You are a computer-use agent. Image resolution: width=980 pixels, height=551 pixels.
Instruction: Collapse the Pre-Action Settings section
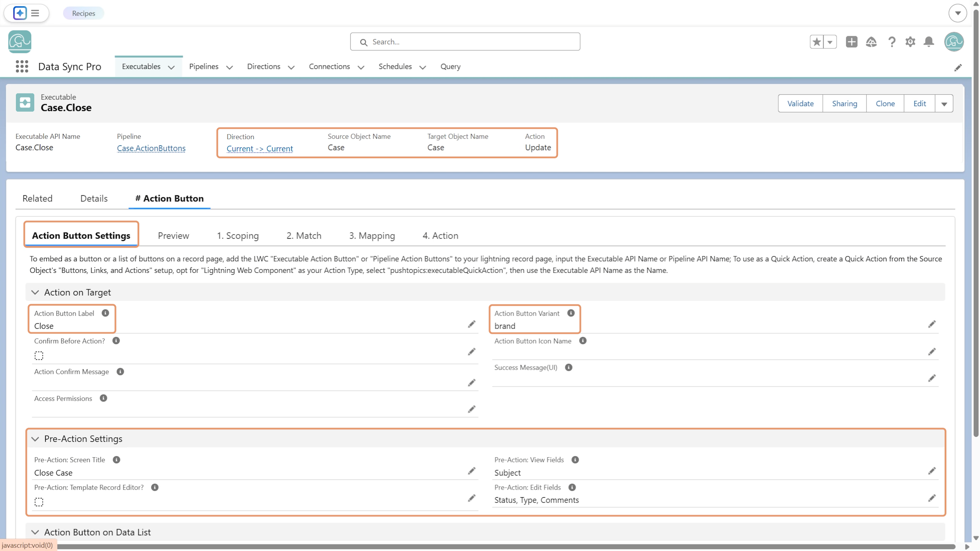35,439
